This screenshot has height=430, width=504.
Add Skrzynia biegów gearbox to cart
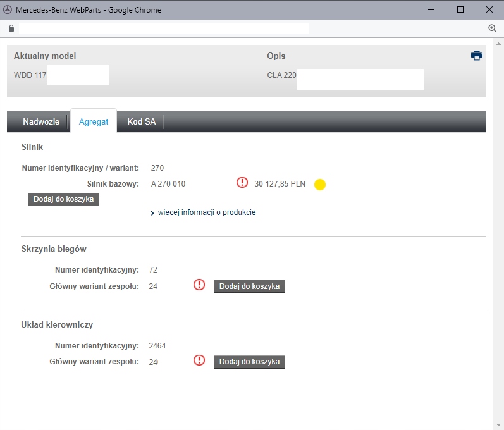click(x=249, y=286)
